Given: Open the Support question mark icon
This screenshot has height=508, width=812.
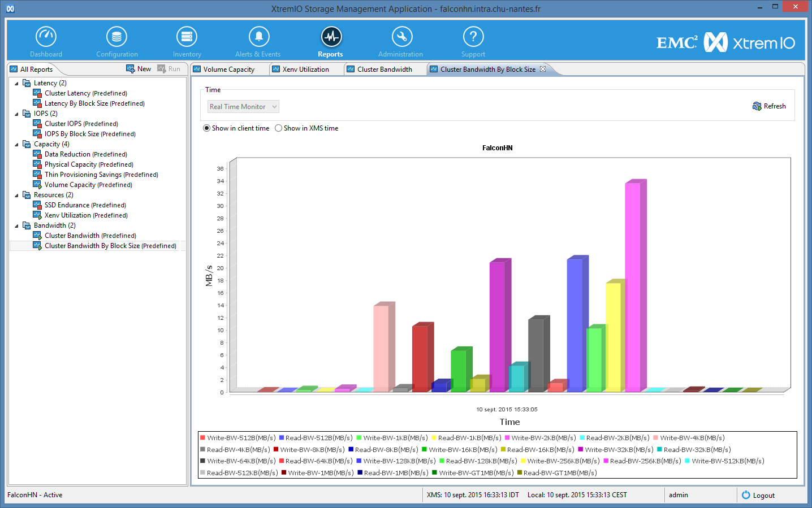Looking at the screenshot, I should click(x=473, y=37).
